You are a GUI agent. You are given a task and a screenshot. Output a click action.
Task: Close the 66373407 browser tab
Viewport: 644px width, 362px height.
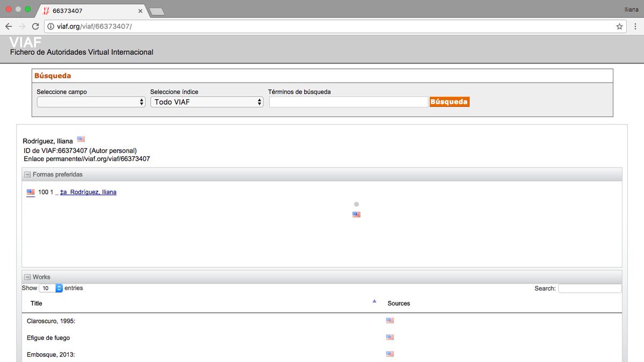[x=140, y=11]
